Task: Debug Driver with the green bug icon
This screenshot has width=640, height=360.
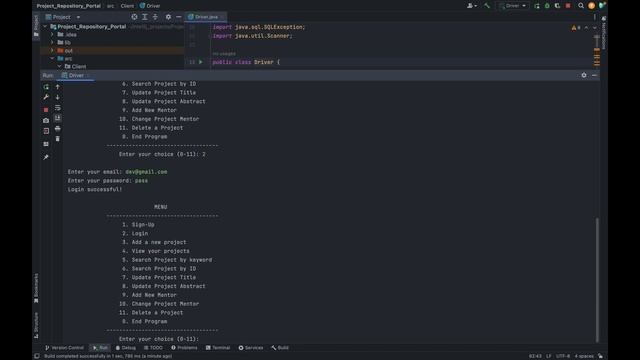Action: pos(547,6)
